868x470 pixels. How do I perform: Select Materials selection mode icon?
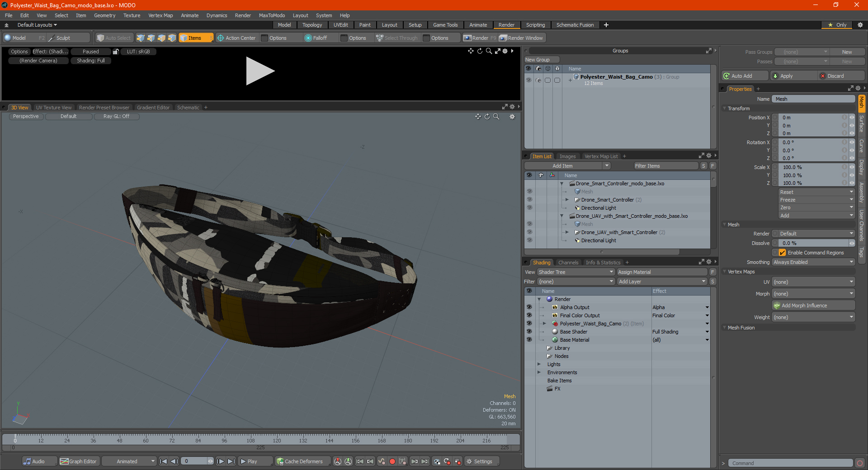pyautogui.click(x=172, y=38)
